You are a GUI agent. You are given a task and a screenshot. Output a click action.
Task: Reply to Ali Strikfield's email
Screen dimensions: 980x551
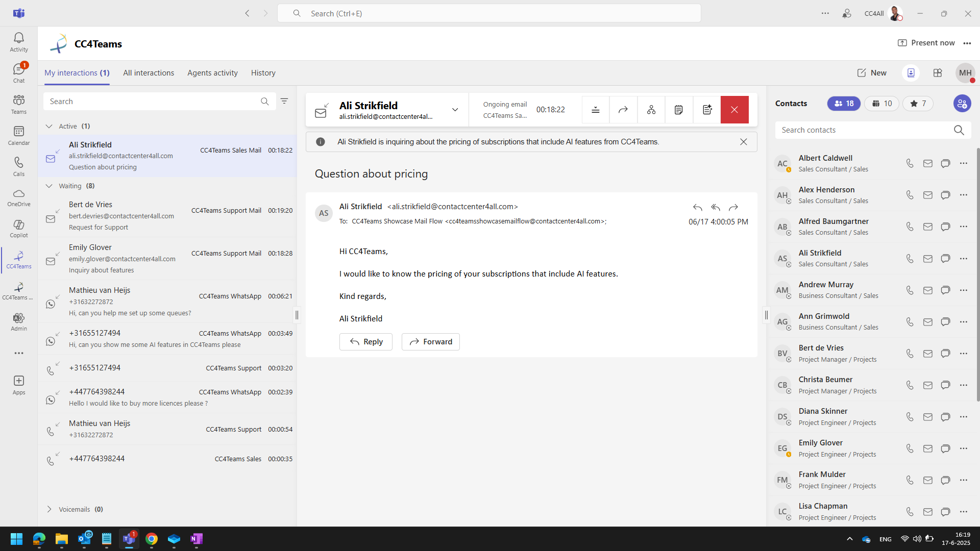[x=365, y=341]
